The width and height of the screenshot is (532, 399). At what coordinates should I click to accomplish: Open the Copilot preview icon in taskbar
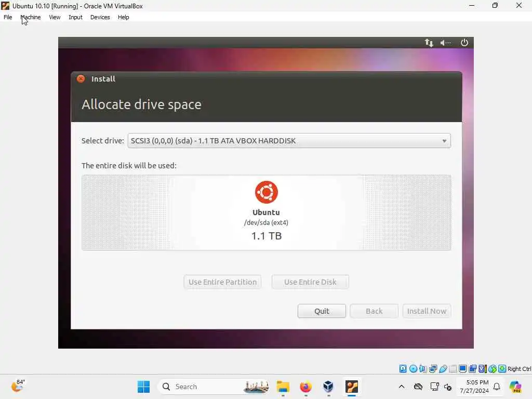pos(515,387)
